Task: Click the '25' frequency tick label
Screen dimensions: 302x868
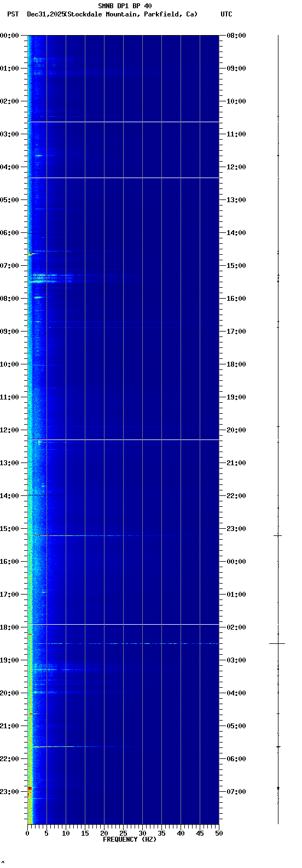Action: pyautogui.click(x=123, y=833)
